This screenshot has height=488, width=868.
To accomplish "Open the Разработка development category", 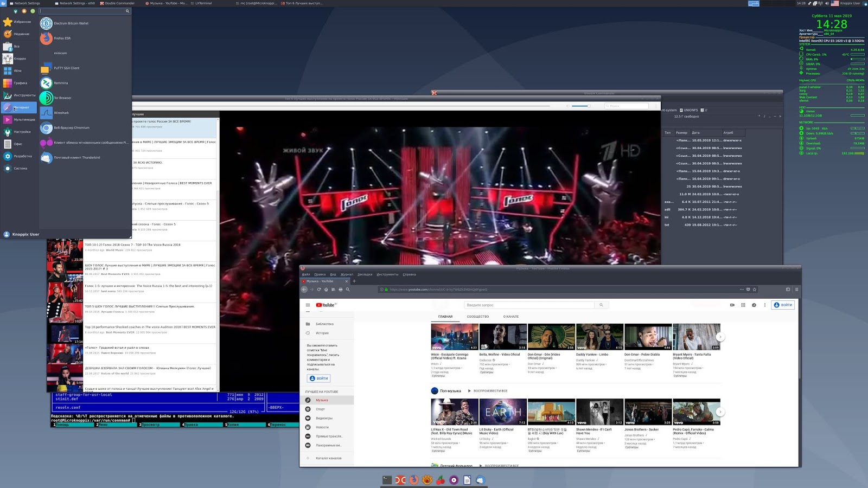I will pyautogui.click(x=19, y=156).
